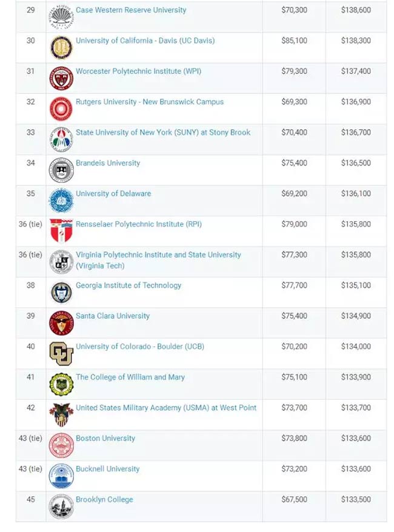Click the College of William and Mary seal

click(61, 384)
